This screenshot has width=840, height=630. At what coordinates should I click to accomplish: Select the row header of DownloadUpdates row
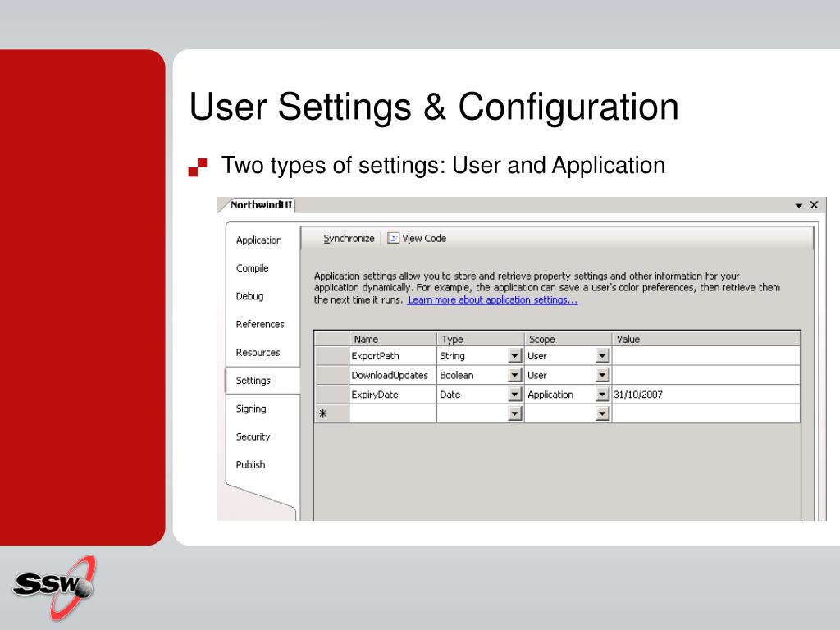(331, 375)
